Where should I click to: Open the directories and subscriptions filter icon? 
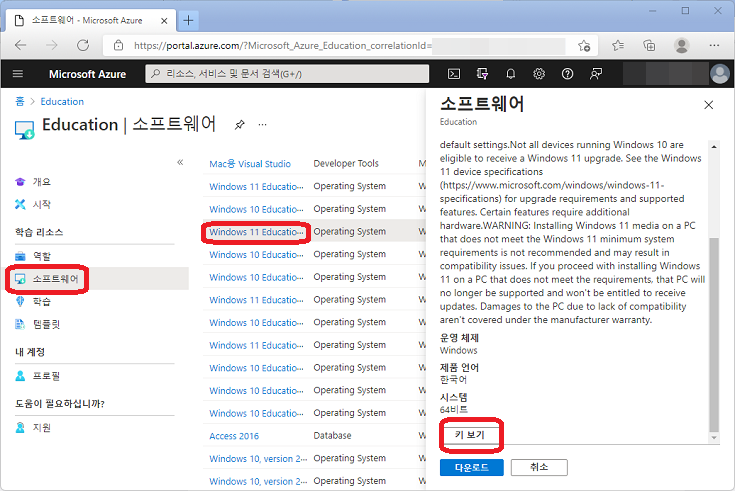(x=482, y=74)
